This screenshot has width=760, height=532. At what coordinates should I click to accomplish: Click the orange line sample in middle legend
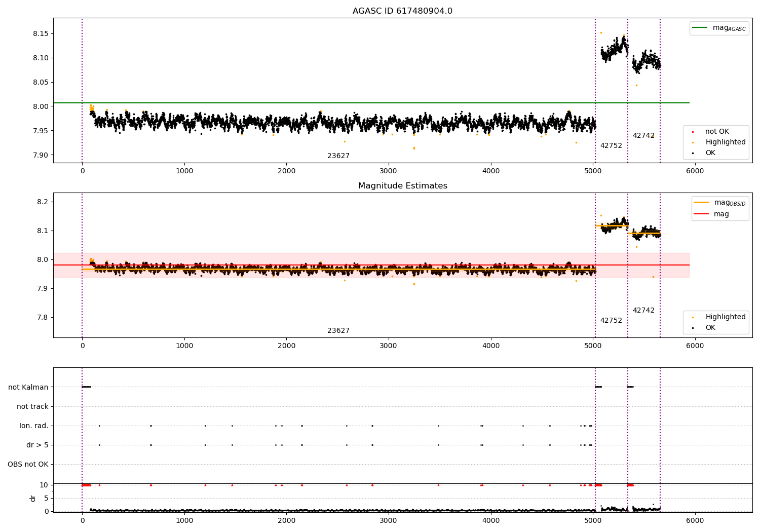702,203
